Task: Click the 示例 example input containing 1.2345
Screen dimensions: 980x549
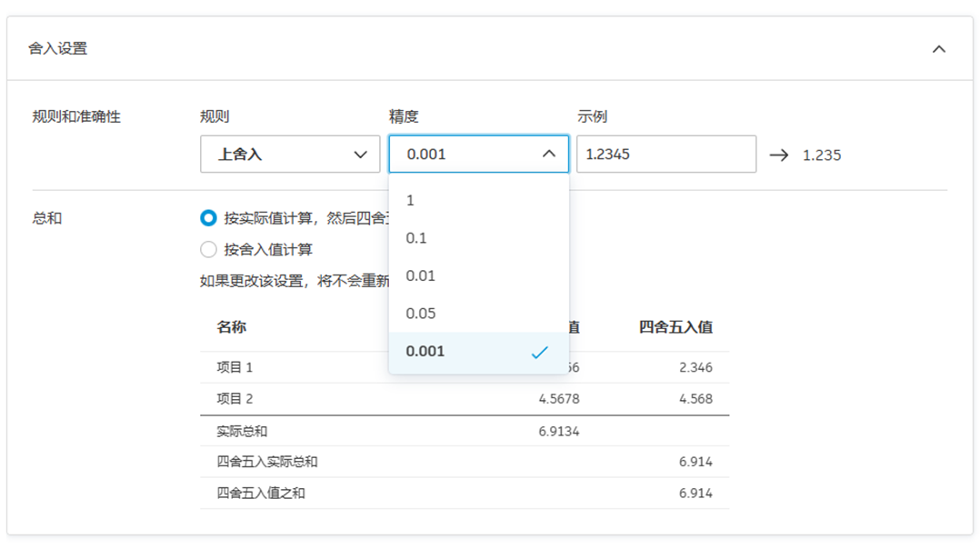Action: point(666,154)
